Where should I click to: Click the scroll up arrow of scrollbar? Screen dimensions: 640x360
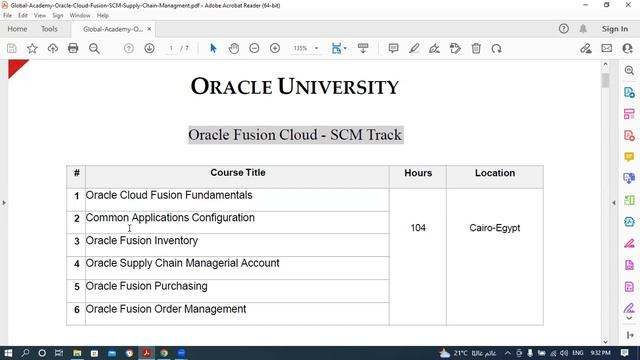pos(605,64)
